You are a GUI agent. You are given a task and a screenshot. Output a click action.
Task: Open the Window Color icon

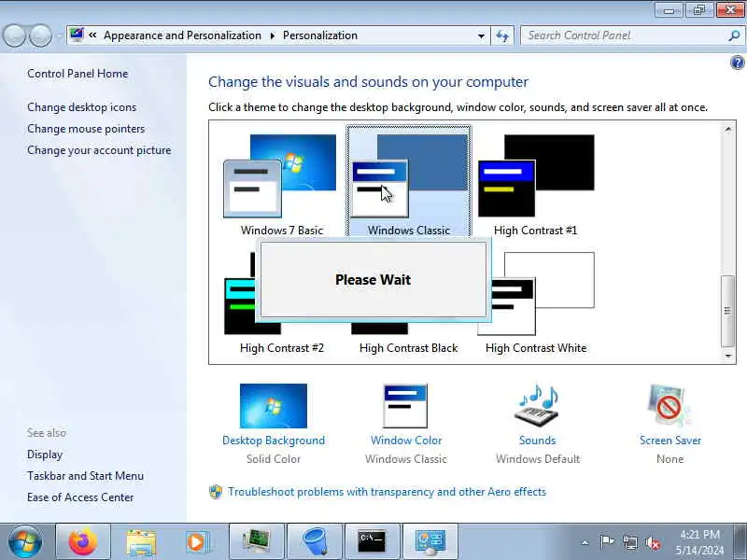tap(405, 406)
